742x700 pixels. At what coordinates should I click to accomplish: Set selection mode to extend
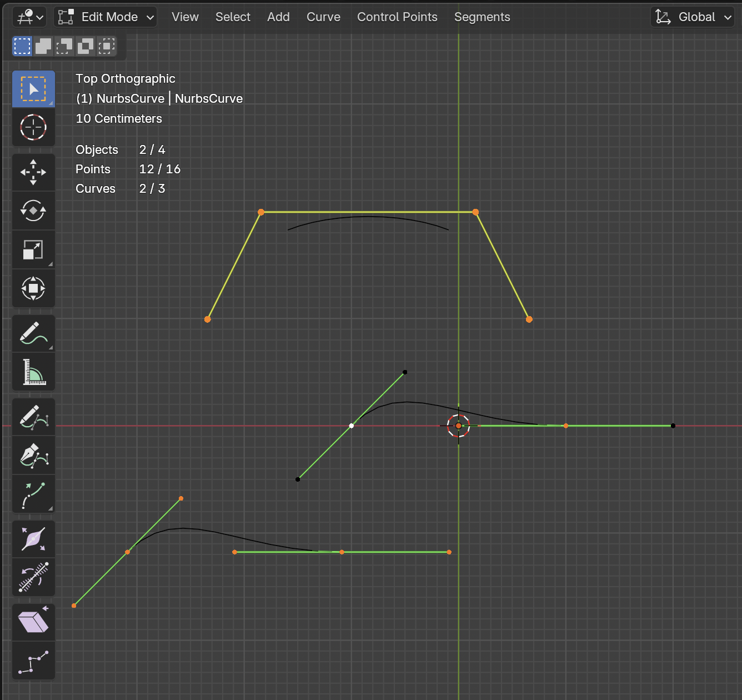click(43, 46)
